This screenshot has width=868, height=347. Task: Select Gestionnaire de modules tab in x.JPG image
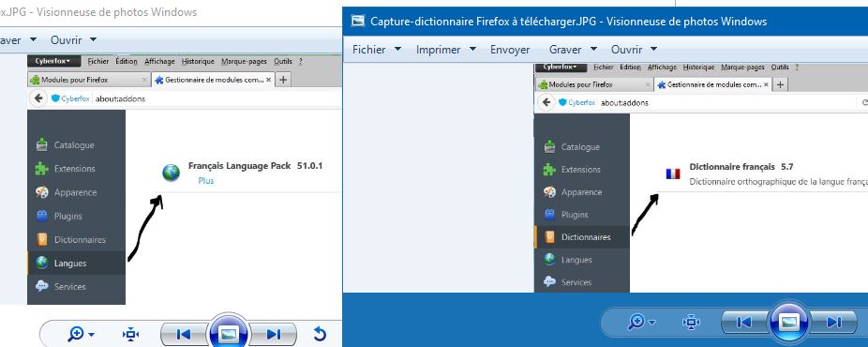(x=213, y=80)
